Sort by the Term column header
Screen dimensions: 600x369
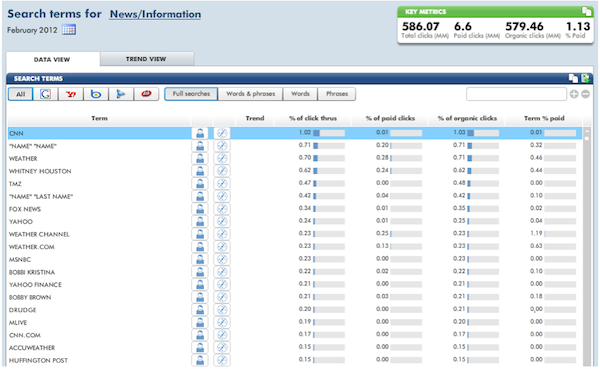click(99, 118)
